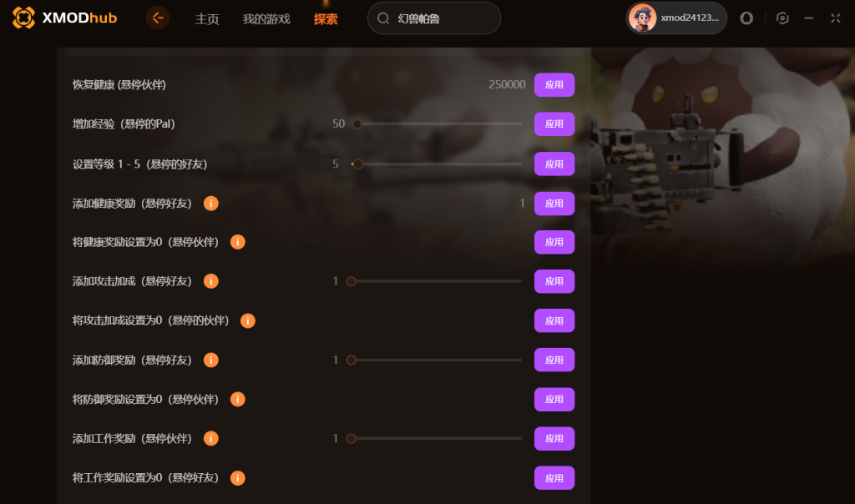855x504 pixels.
Task: Switch to the 主页 tab
Action: click(x=207, y=19)
